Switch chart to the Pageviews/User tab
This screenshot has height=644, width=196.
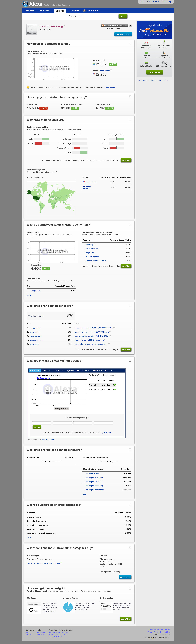pyautogui.click(x=72, y=370)
